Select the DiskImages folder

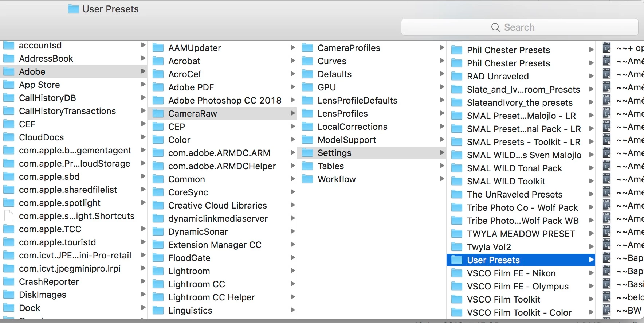[x=74, y=295]
